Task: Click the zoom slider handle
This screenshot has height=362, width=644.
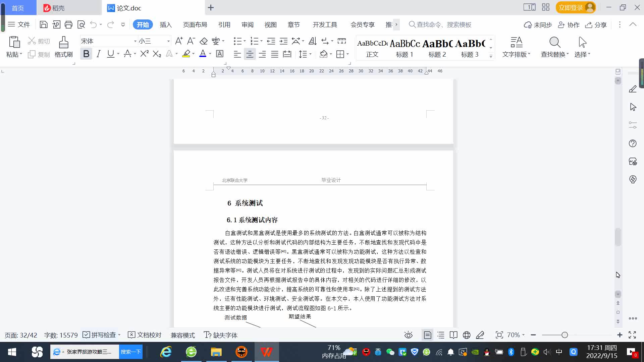Action: tap(565, 335)
